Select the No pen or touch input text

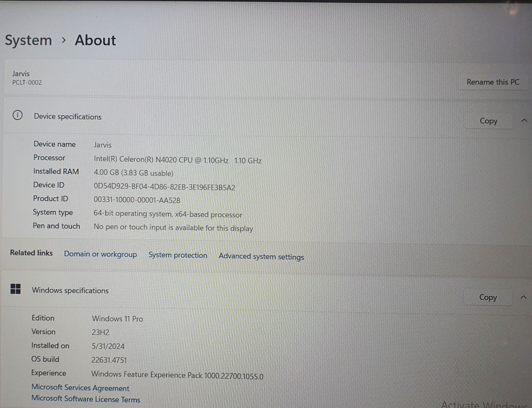173,228
